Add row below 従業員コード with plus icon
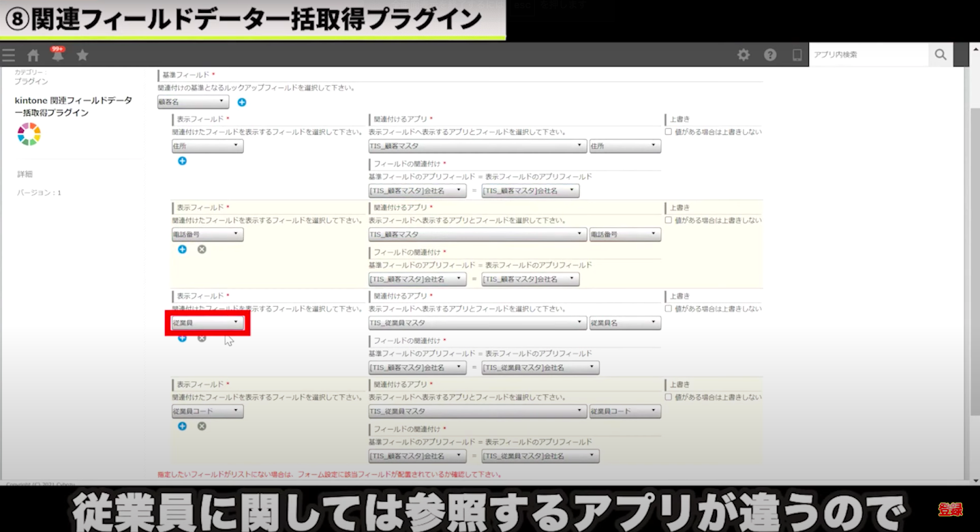 coord(182,426)
